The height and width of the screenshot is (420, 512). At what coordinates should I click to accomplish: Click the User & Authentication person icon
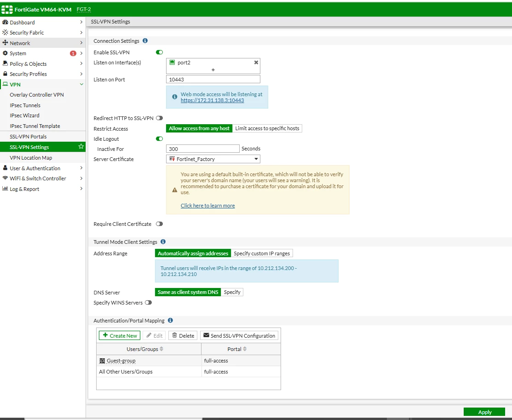(x=5, y=168)
